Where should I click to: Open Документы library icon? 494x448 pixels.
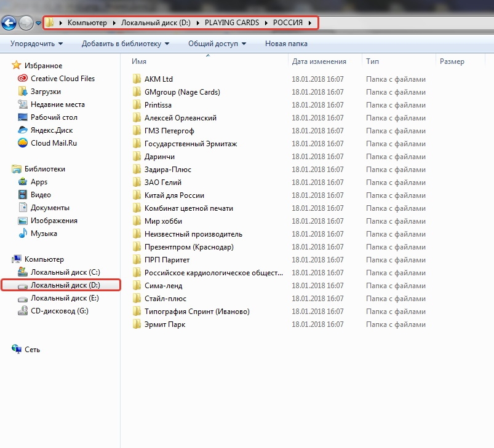23,208
